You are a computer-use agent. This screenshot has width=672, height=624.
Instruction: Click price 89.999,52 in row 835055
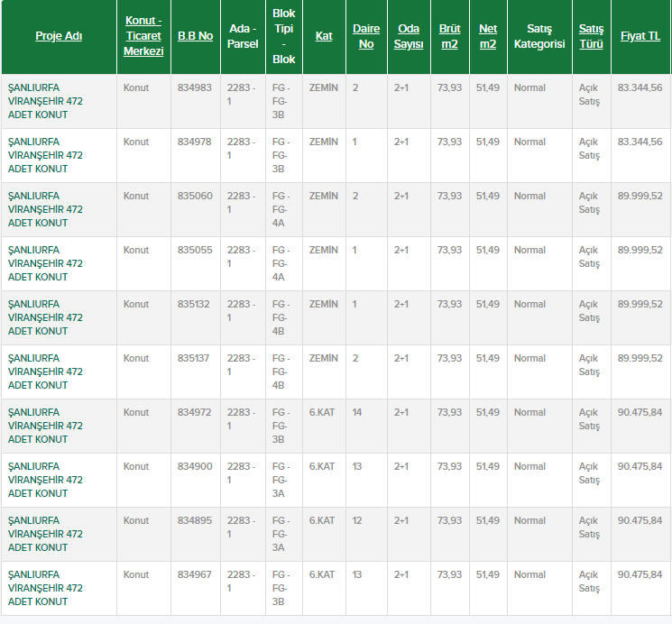coord(640,250)
